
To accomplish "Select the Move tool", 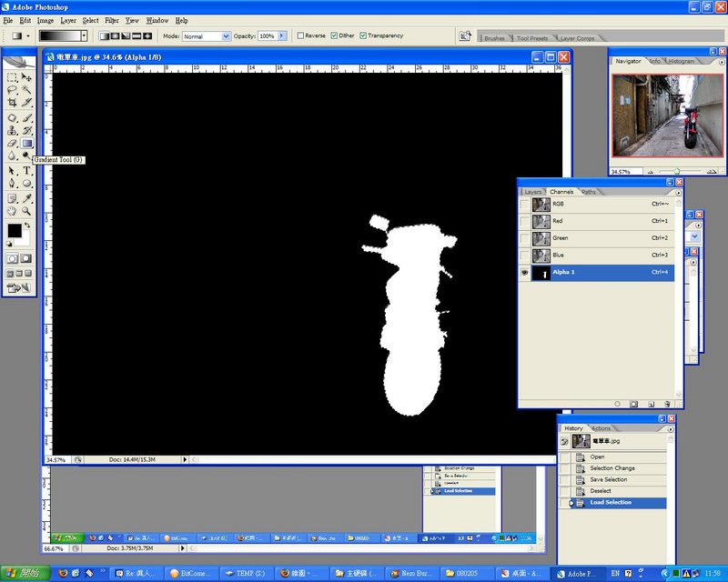I will click(x=26, y=77).
